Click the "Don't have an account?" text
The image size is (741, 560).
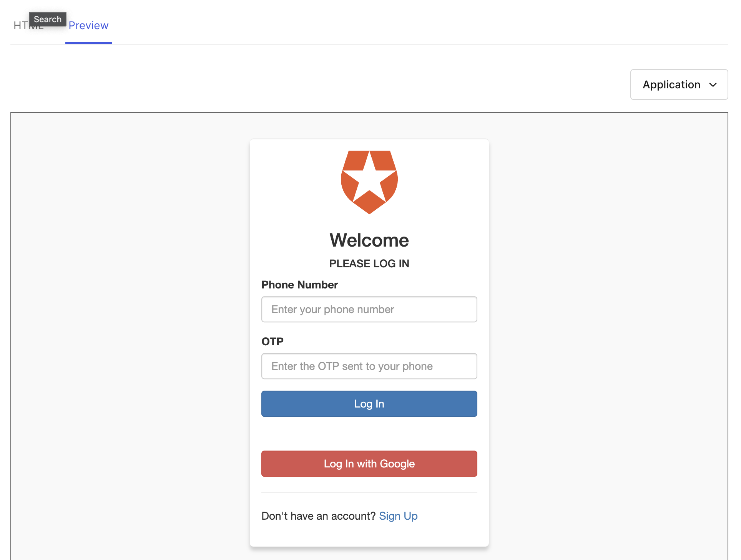pyautogui.click(x=318, y=516)
